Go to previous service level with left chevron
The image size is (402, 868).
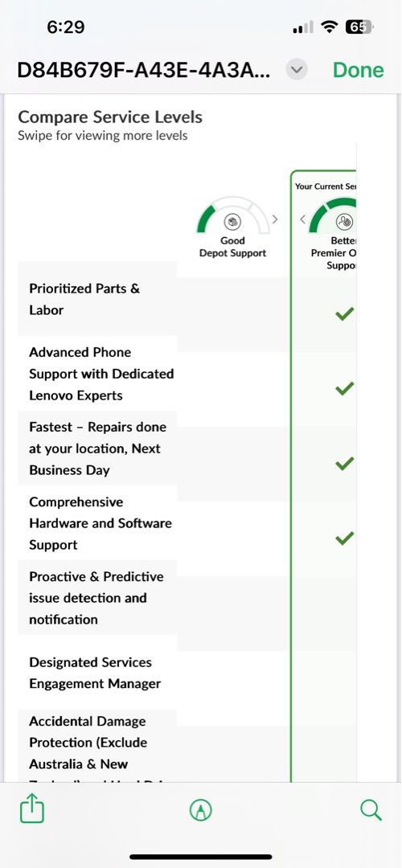tap(302, 219)
